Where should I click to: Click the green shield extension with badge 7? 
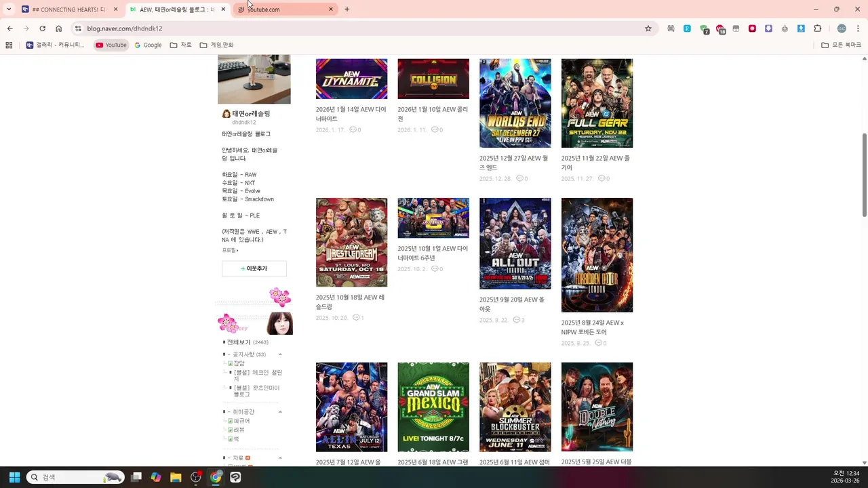pos(704,29)
